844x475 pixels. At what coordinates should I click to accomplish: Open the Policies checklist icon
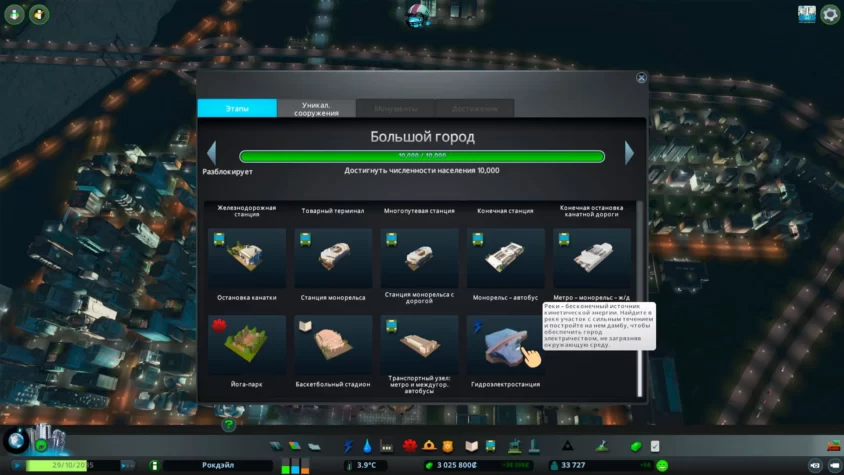(x=655, y=446)
